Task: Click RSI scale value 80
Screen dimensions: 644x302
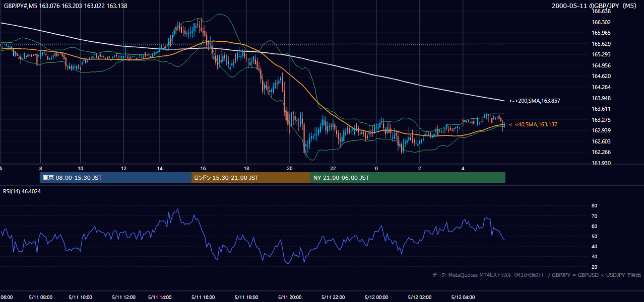Action: [594, 206]
